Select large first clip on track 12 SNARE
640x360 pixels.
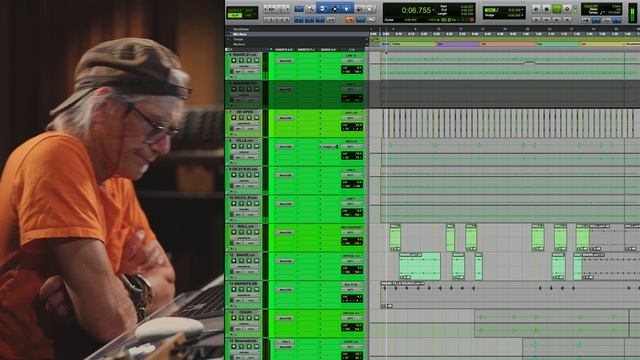(x=420, y=266)
